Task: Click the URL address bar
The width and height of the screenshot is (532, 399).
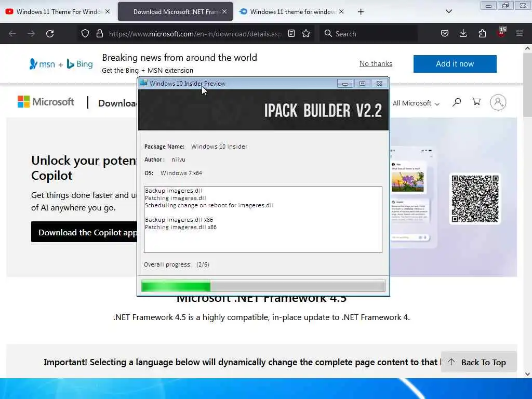Action: tap(195, 34)
